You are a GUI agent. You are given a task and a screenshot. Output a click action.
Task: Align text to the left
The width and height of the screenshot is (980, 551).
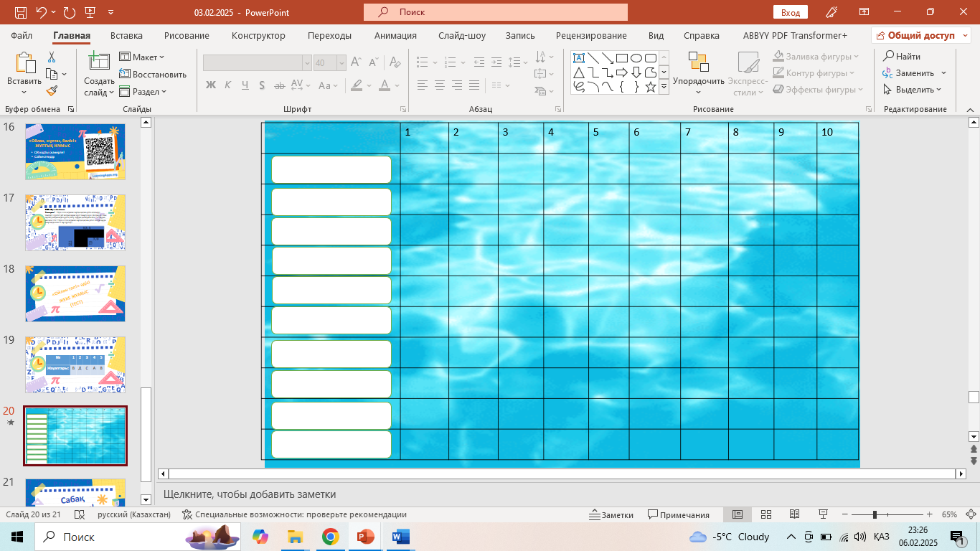click(422, 85)
